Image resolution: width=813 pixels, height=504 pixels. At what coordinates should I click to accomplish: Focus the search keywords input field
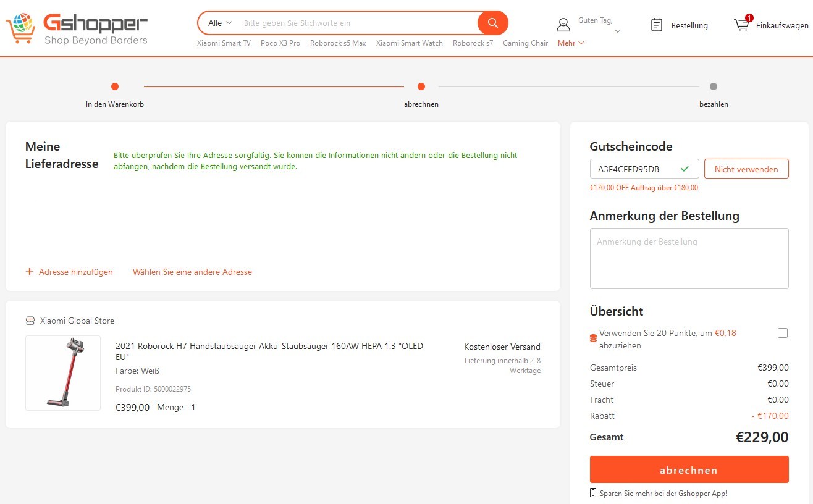tap(358, 23)
